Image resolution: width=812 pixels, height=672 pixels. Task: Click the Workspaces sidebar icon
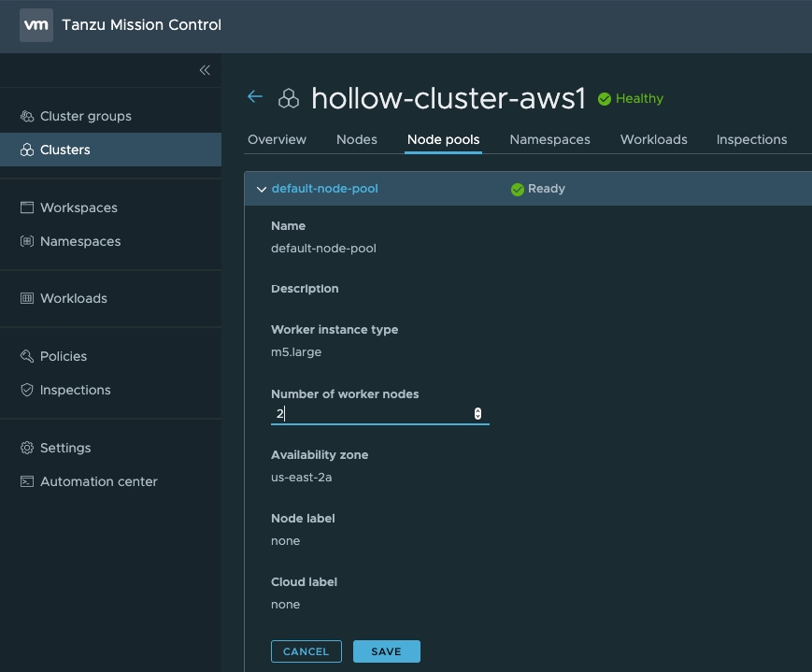pyautogui.click(x=27, y=208)
